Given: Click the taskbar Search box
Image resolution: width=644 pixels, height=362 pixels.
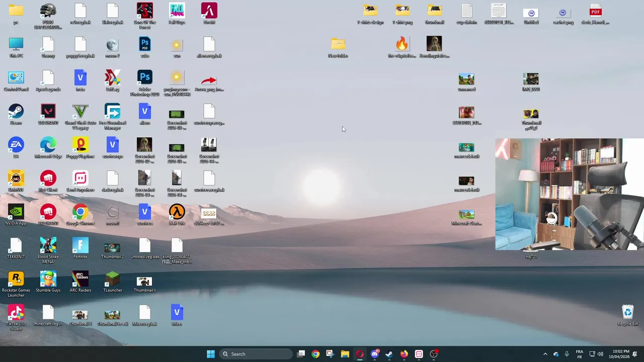Looking at the screenshot, I should [x=256, y=354].
